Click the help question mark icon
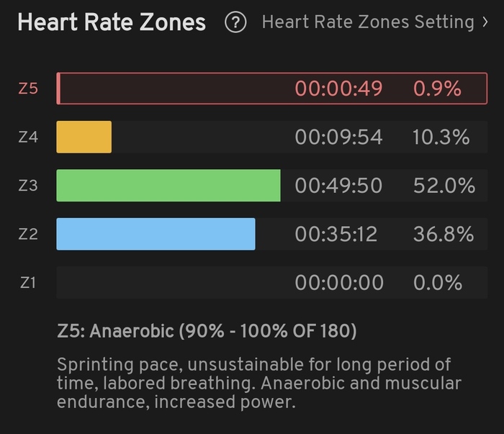 point(235,22)
